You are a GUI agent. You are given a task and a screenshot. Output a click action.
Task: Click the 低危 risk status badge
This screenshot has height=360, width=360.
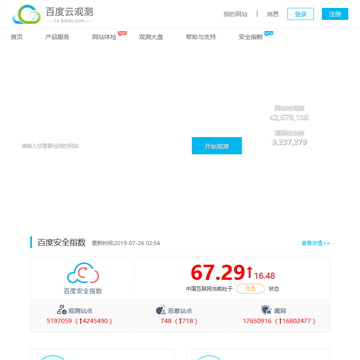[251, 289]
